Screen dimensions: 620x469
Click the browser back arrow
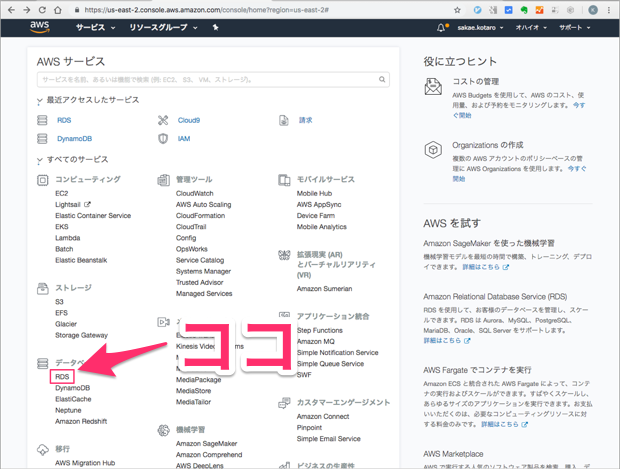click(11, 10)
